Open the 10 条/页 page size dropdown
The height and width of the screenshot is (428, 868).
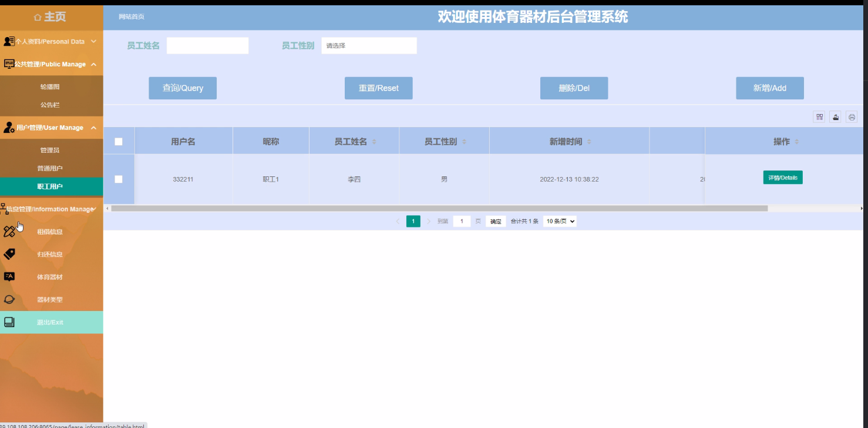(x=560, y=222)
